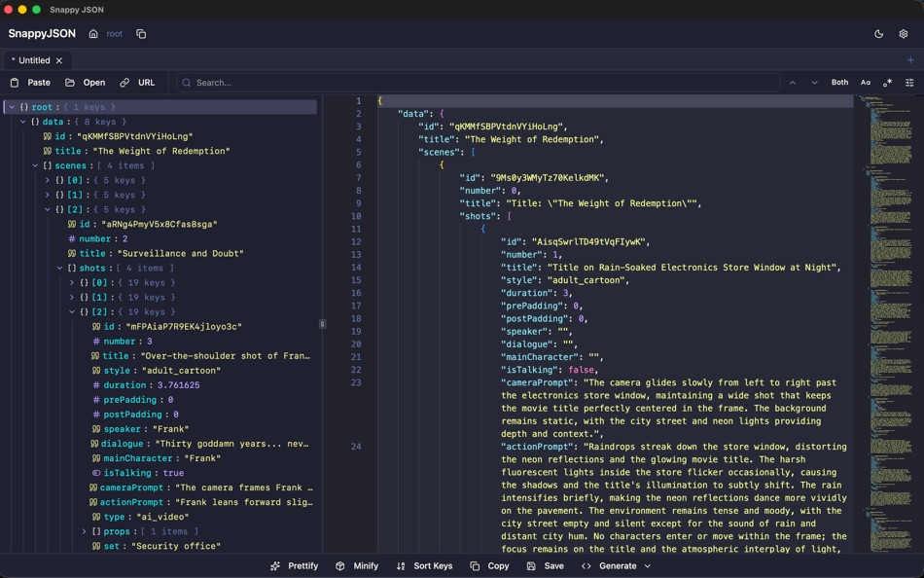
Task: Toggle dark mode with the moon icon
Action: tap(878, 34)
